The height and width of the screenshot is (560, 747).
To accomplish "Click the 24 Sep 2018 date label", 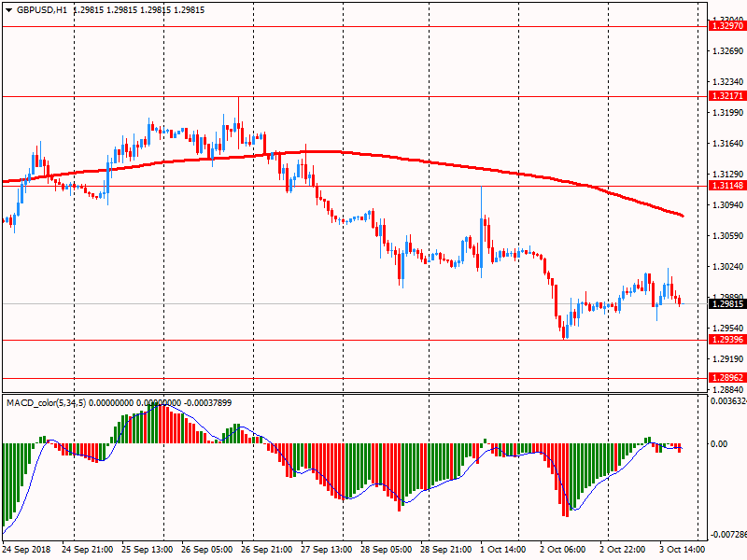I will [x=26, y=550].
